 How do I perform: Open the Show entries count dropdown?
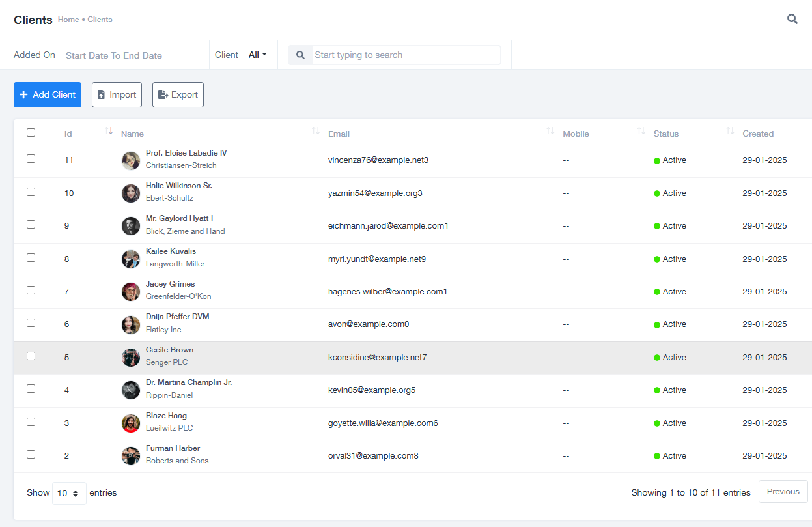(x=69, y=493)
